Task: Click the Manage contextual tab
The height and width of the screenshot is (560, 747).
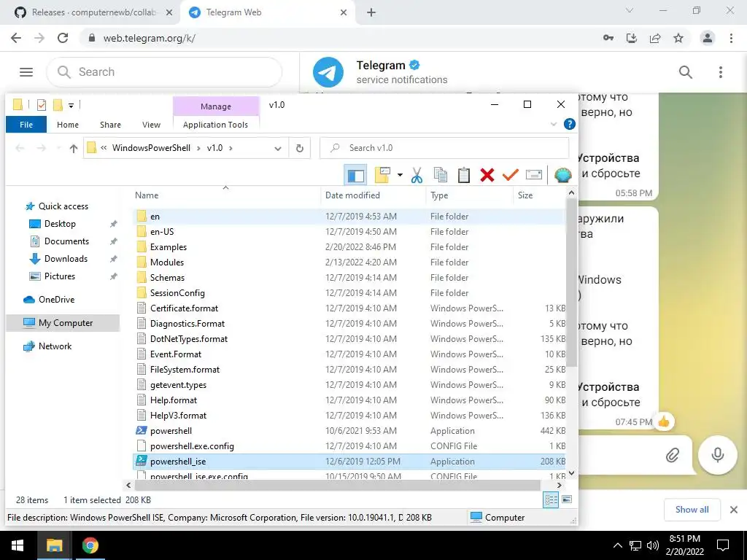Action: coord(216,106)
